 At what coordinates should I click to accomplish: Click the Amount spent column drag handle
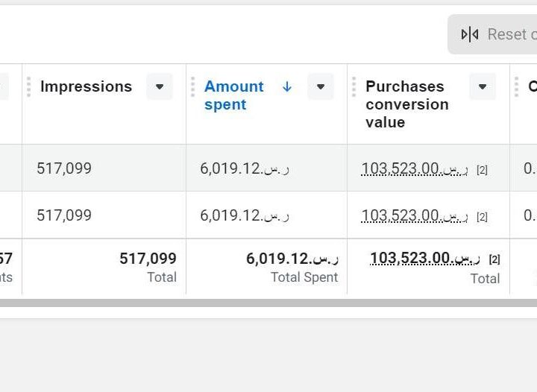click(x=192, y=87)
